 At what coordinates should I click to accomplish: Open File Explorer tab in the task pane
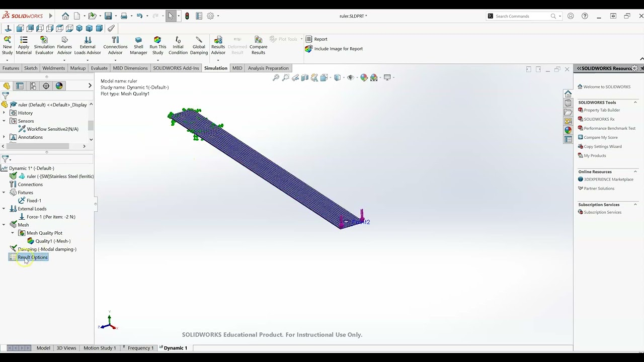568,112
